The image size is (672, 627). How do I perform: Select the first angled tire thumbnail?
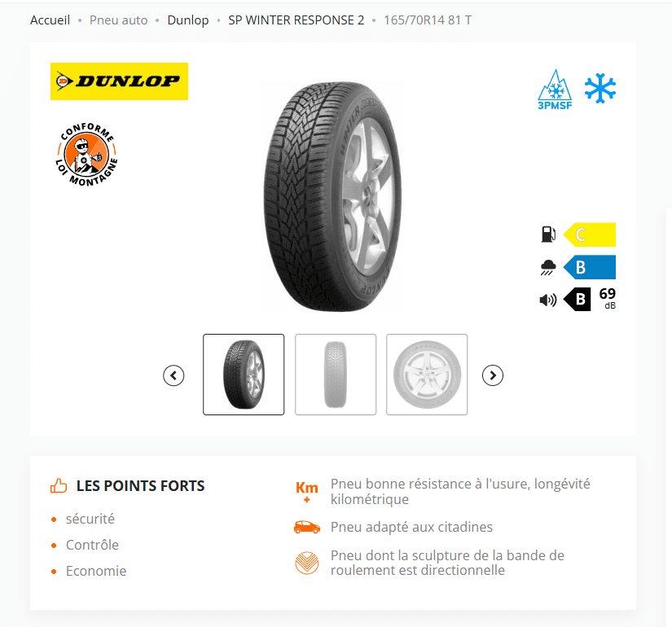tap(244, 375)
